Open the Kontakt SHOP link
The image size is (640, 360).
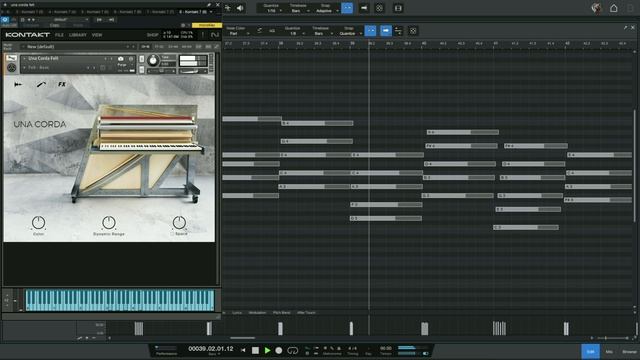tap(152, 35)
